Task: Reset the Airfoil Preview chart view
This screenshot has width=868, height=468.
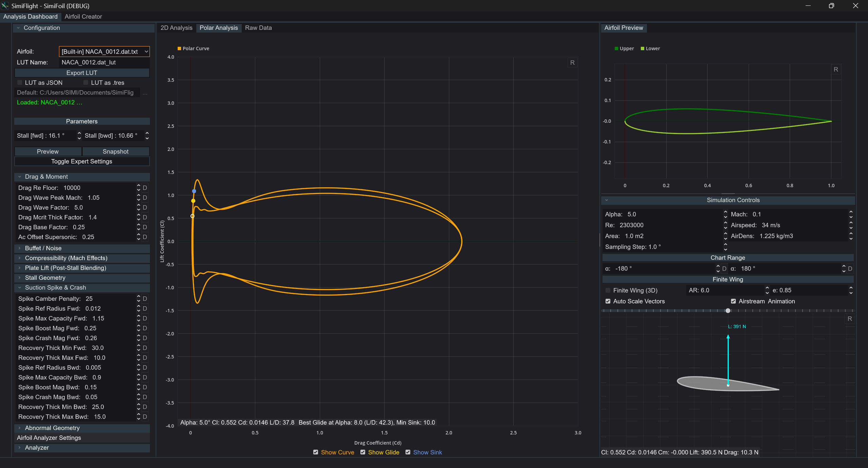Action: [836, 70]
